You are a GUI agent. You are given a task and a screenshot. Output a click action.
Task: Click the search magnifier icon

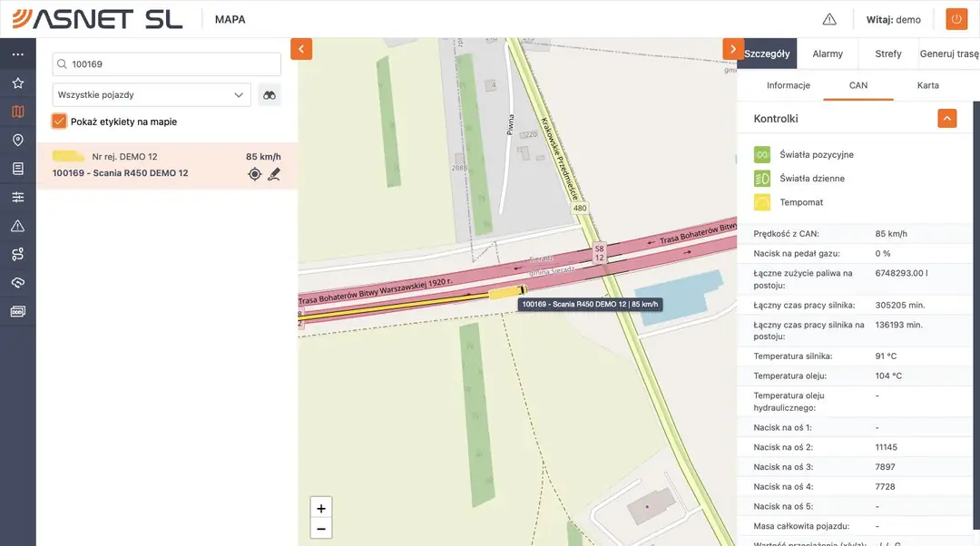[x=62, y=63]
